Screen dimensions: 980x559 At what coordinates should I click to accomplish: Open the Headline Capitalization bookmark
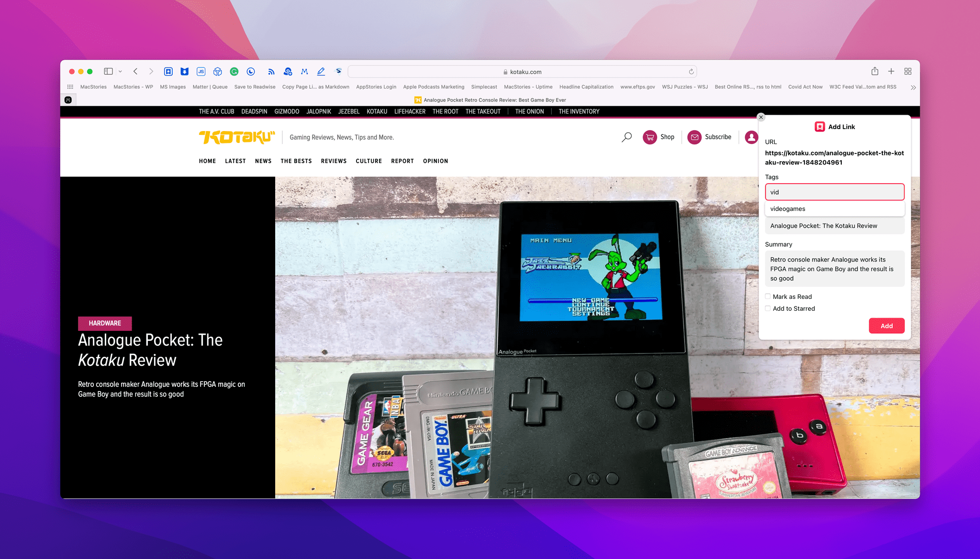click(586, 87)
